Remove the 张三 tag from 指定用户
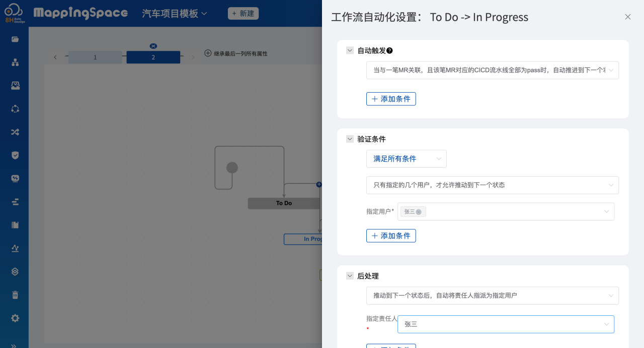The width and height of the screenshot is (644, 348). (x=419, y=212)
